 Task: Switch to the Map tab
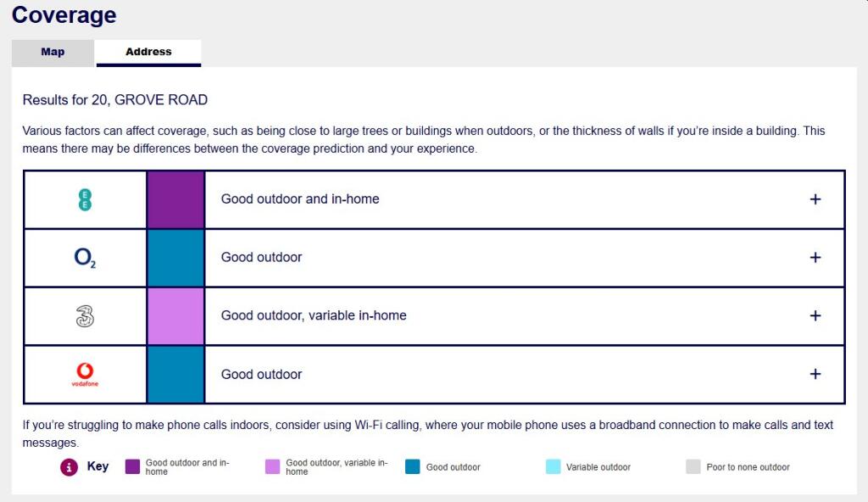click(x=53, y=53)
